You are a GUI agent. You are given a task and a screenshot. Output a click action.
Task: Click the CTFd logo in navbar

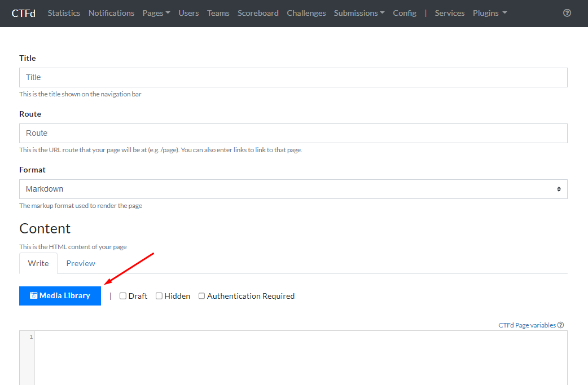pyautogui.click(x=23, y=13)
